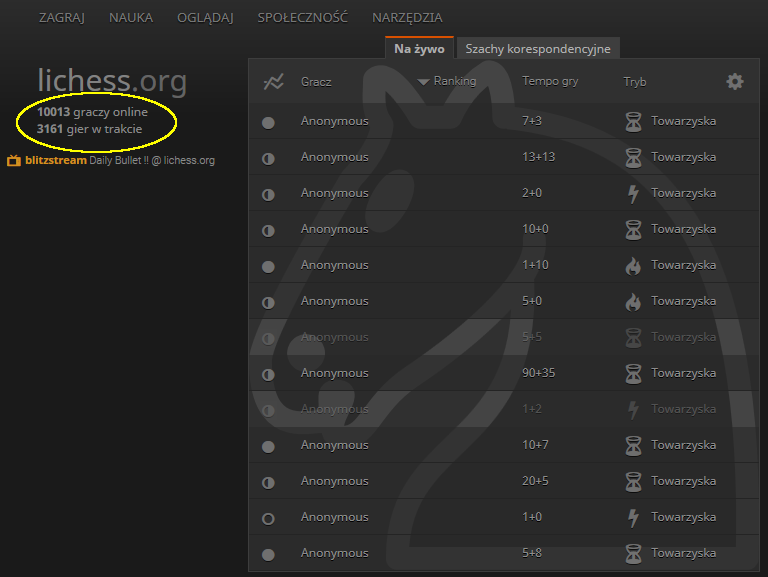The image size is (768, 577).
Task: Open the NARZĘDZIA menu
Action: coord(407,18)
